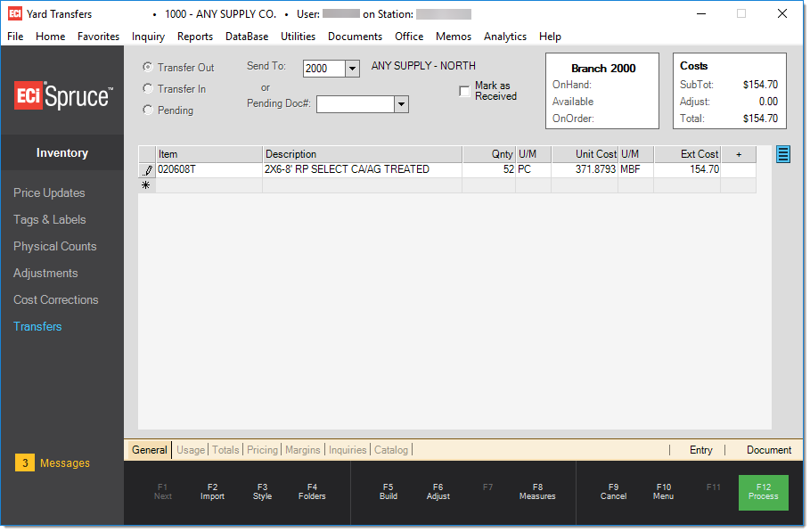Screen dimensions: 810x532
Task: Open the Utilities menu
Action: 299,37
